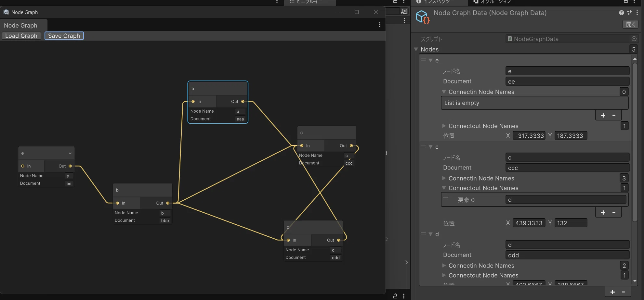Click the position X field -317.3333
The width and height of the screenshot is (644, 300).
pyautogui.click(x=529, y=136)
